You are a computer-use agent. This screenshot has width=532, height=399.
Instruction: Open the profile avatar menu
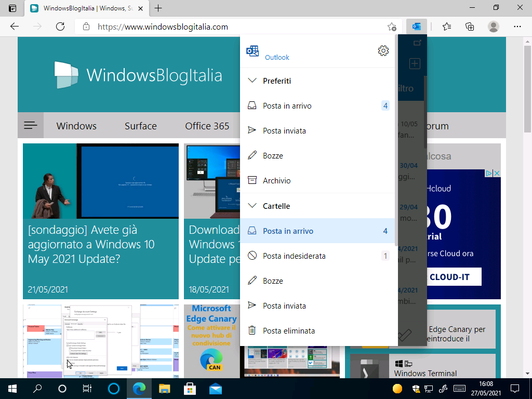click(x=494, y=26)
